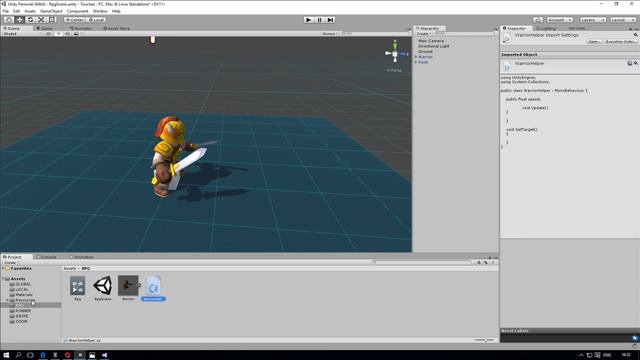Toggle Persp projection label
Image resolution: width=640 pixels, height=360 pixels.
pyautogui.click(x=394, y=70)
